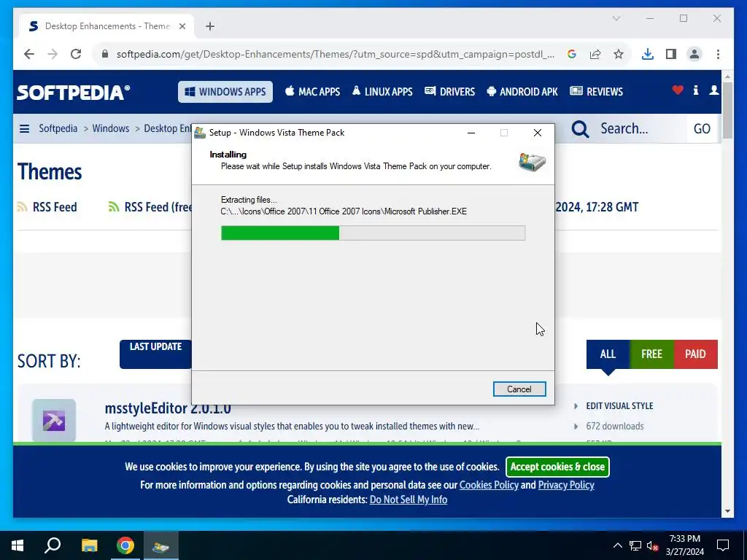Image resolution: width=747 pixels, height=560 pixels.
Task: Open Linux Apps section
Action: [x=382, y=92]
